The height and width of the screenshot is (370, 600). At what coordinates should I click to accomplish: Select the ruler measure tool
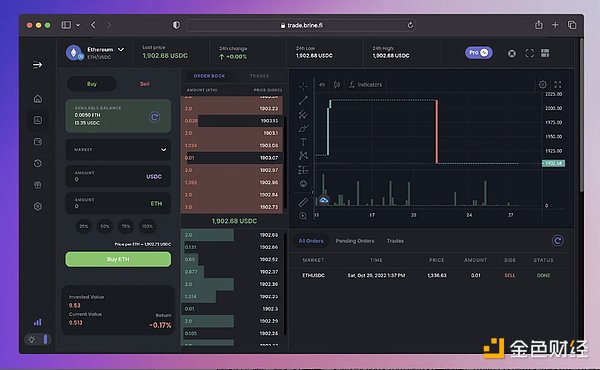(303, 202)
